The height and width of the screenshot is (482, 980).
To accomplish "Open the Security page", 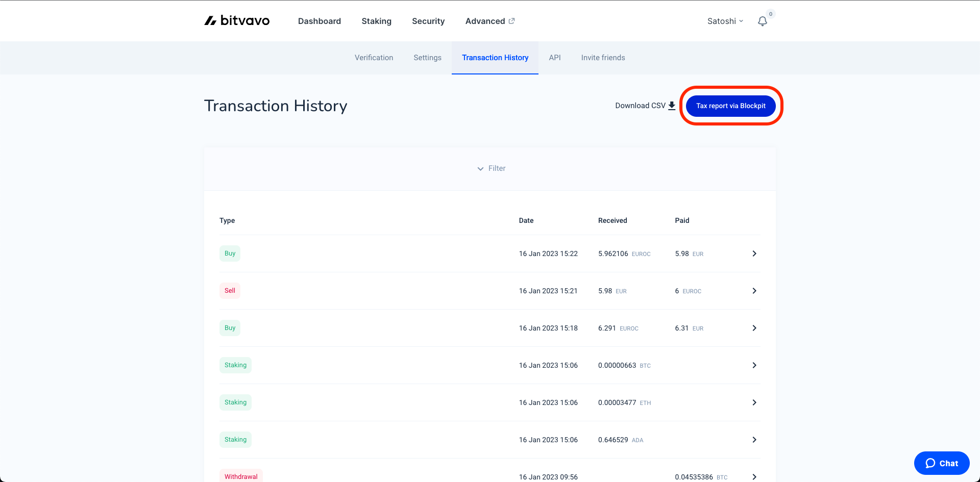I will 428,21.
